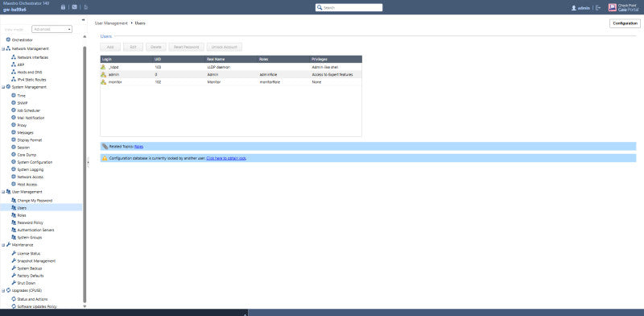Open Hosts and DNS page
The width and height of the screenshot is (644, 316).
click(x=30, y=72)
